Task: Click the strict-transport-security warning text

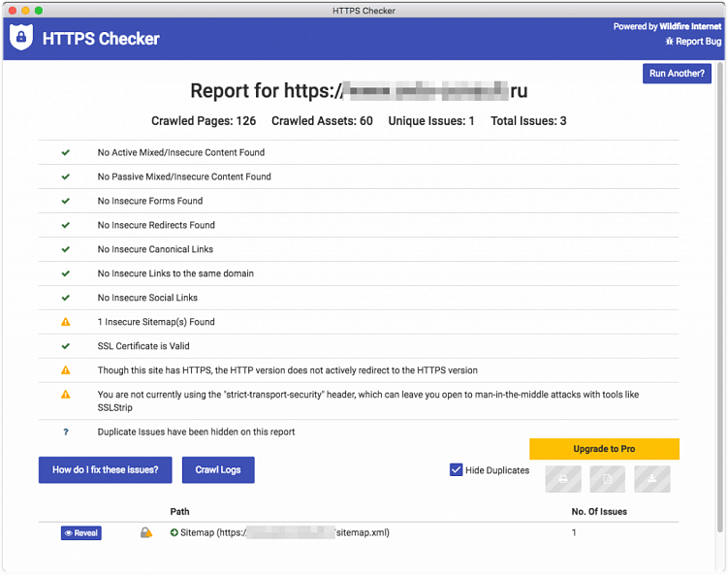Action: click(x=368, y=400)
